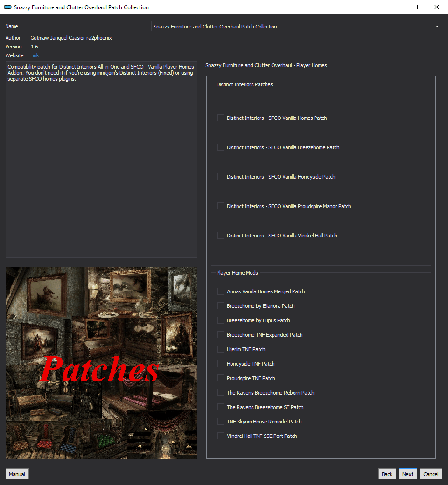
Task: Click the Manual button
Action: click(x=17, y=474)
